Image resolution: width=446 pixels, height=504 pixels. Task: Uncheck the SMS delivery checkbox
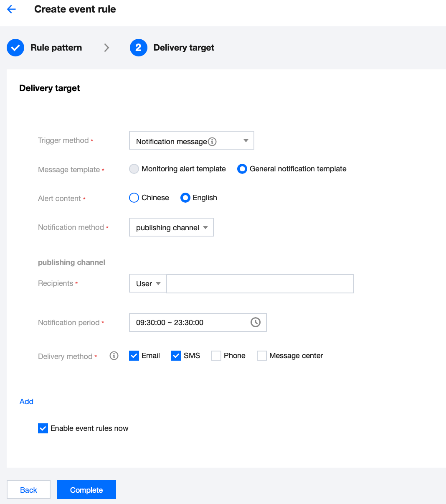pos(176,356)
